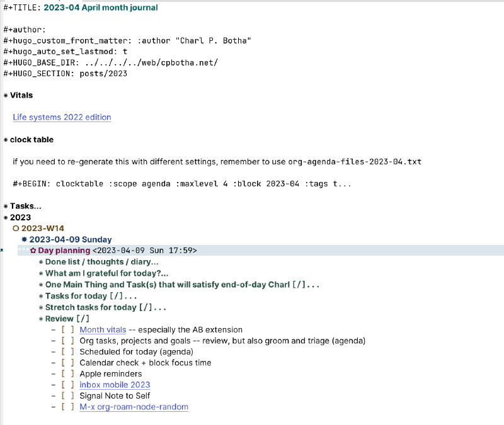
Task: Click the asterisk icon beside 2023-04-09 Sunday
Action: click(24, 239)
